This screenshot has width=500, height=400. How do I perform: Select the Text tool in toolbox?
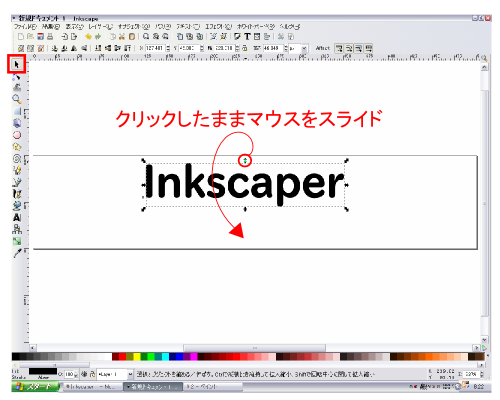(x=17, y=217)
